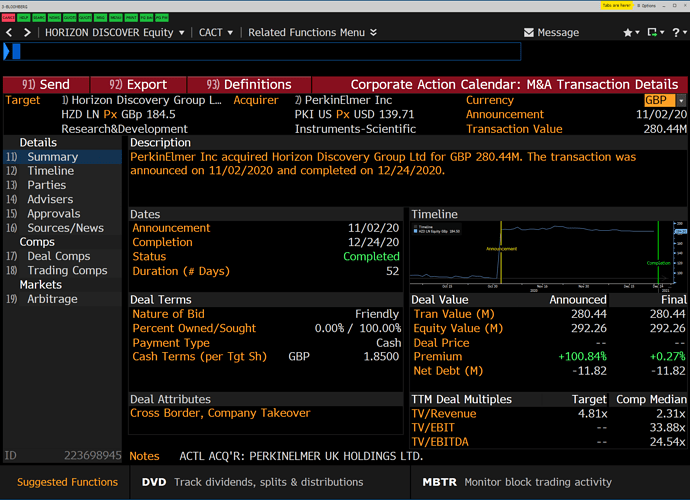Click the 4.81x TV/Revenue target value
Viewport: 690px width, 500px height.
click(592, 414)
